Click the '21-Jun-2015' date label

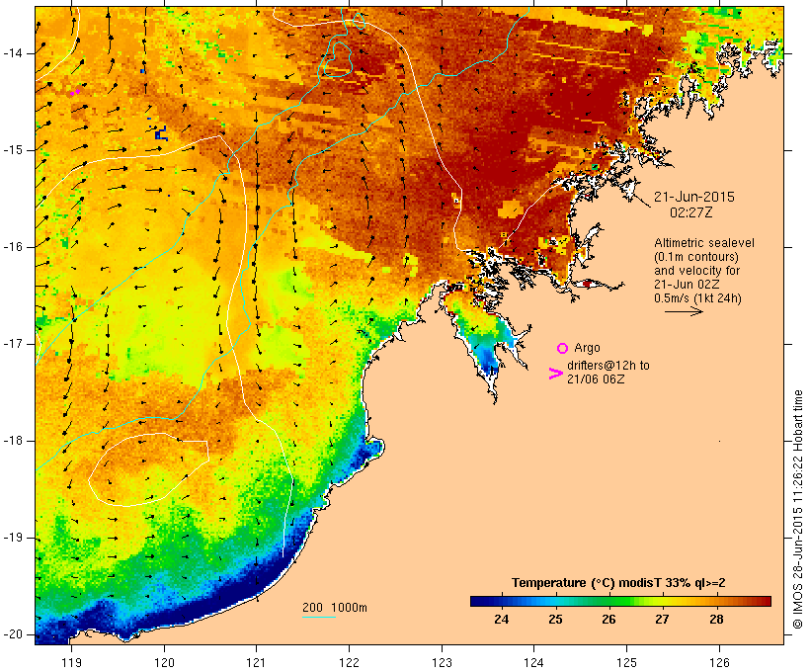point(693,197)
